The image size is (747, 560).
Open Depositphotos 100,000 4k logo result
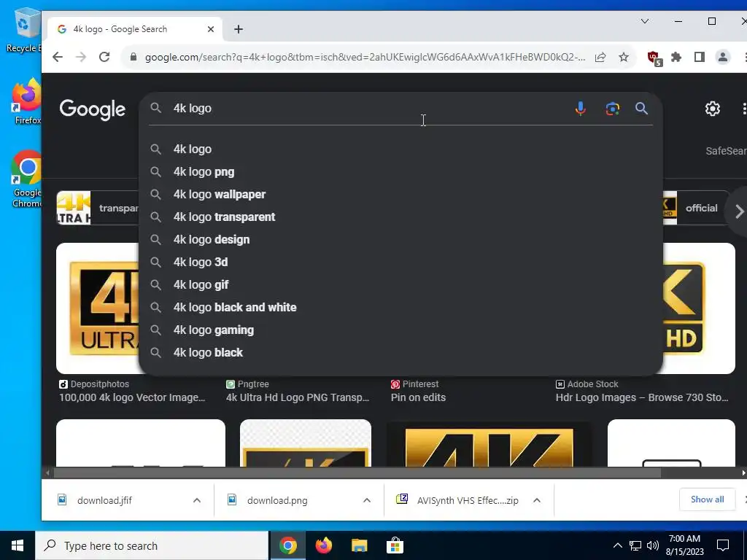132,397
